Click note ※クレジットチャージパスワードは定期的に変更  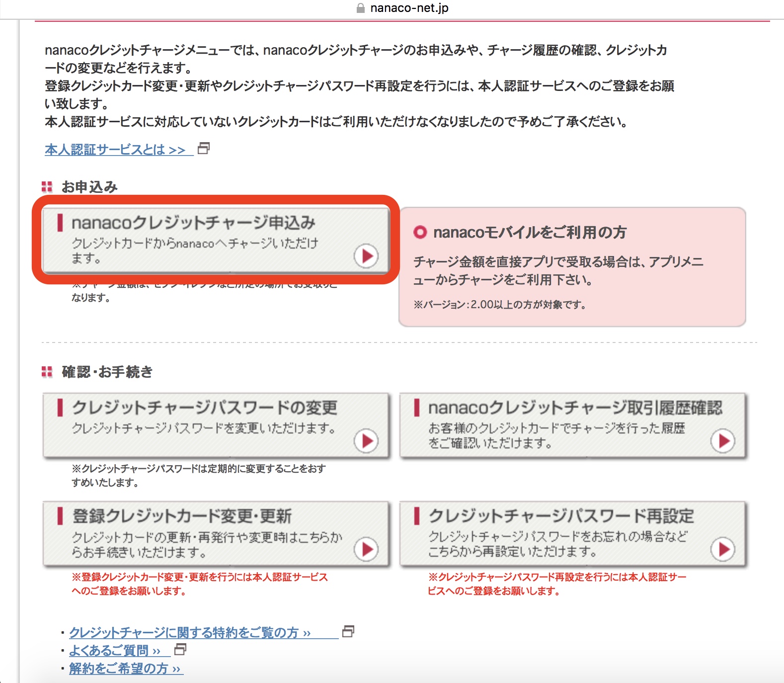[x=199, y=476]
